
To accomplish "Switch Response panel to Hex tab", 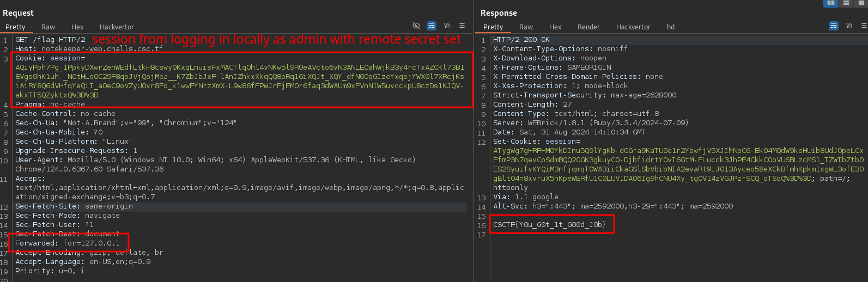I will 555,27.
